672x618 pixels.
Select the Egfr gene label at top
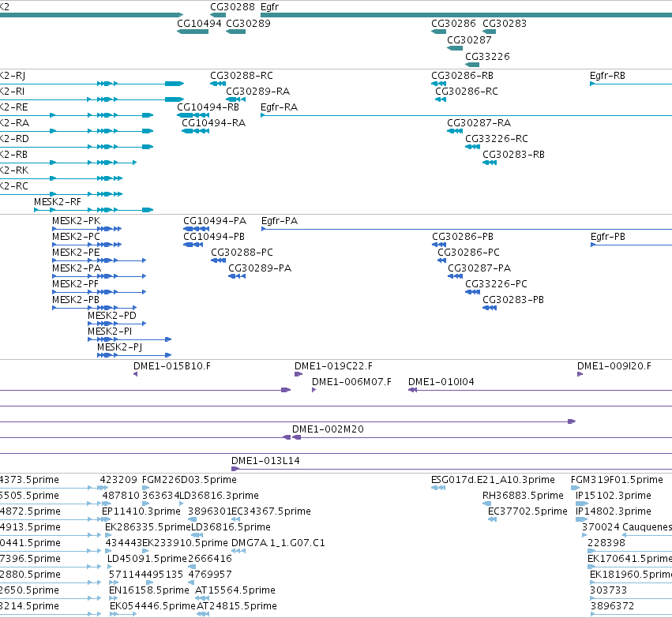click(269, 7)
